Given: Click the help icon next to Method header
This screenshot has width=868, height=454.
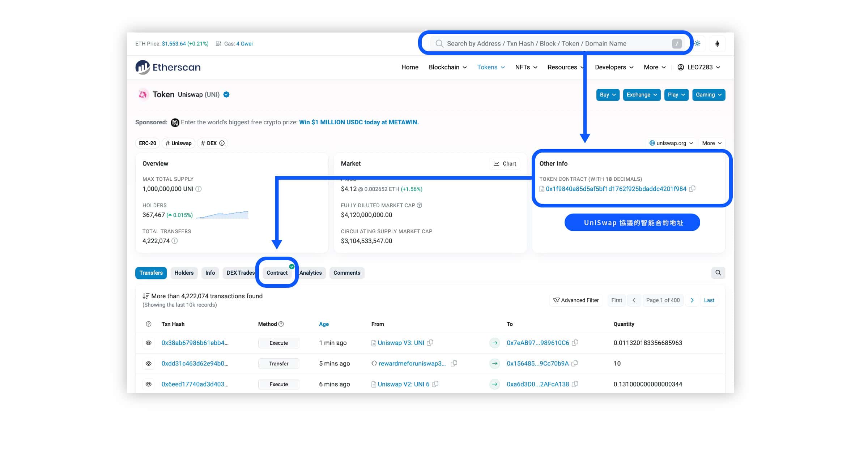Looking at the screenshot, I should (281, 324).
